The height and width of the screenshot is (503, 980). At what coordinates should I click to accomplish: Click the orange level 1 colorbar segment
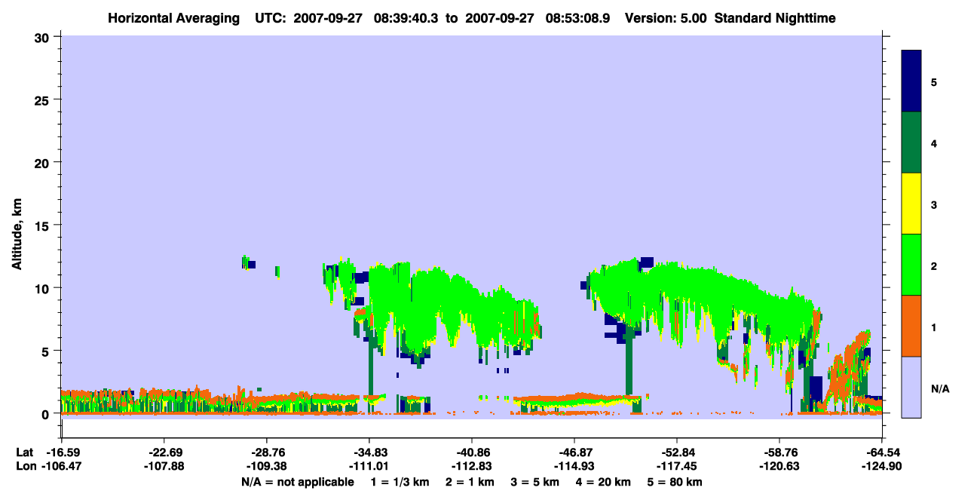(911, 326)
